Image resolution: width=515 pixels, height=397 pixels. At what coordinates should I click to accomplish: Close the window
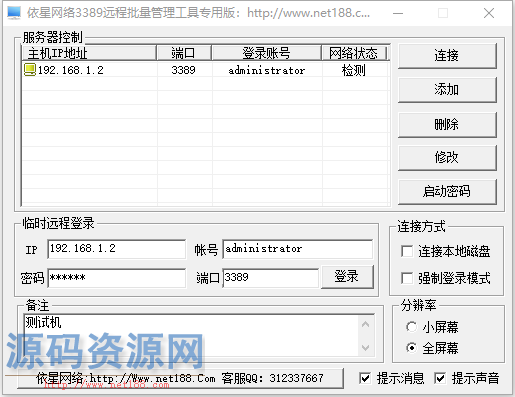[489, 13]
